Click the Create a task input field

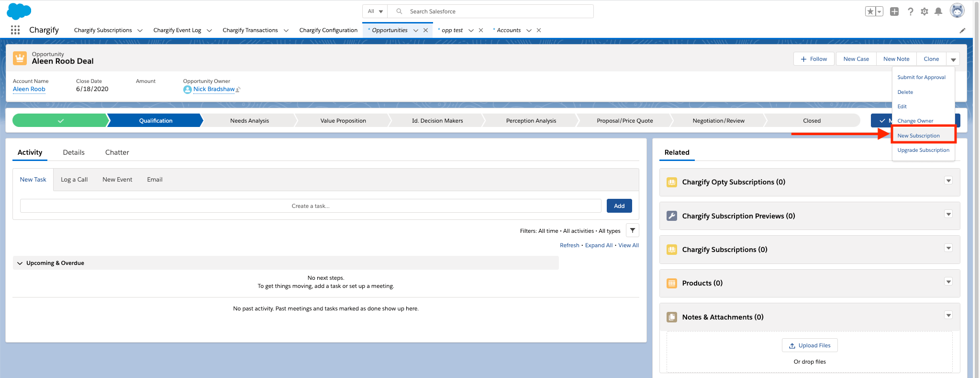click(311, 206)
